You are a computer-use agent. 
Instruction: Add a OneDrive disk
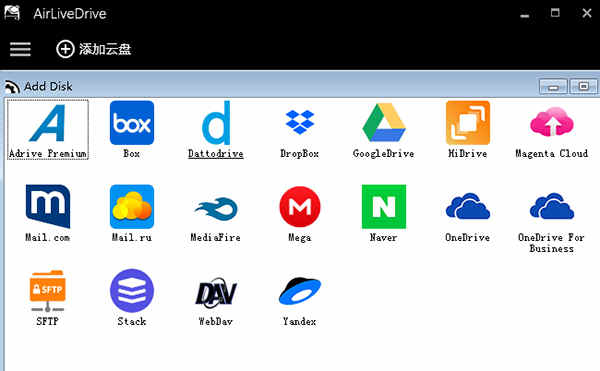coord(468,206)
